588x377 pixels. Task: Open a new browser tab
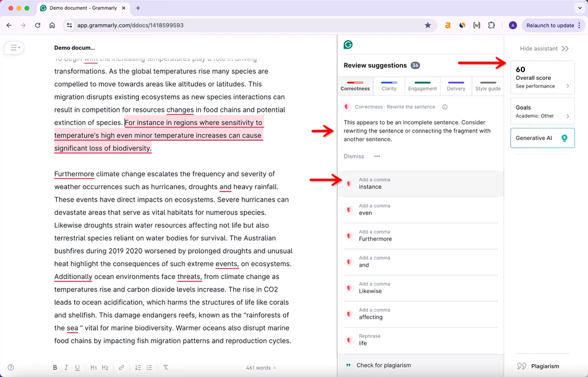pos(138,8)
